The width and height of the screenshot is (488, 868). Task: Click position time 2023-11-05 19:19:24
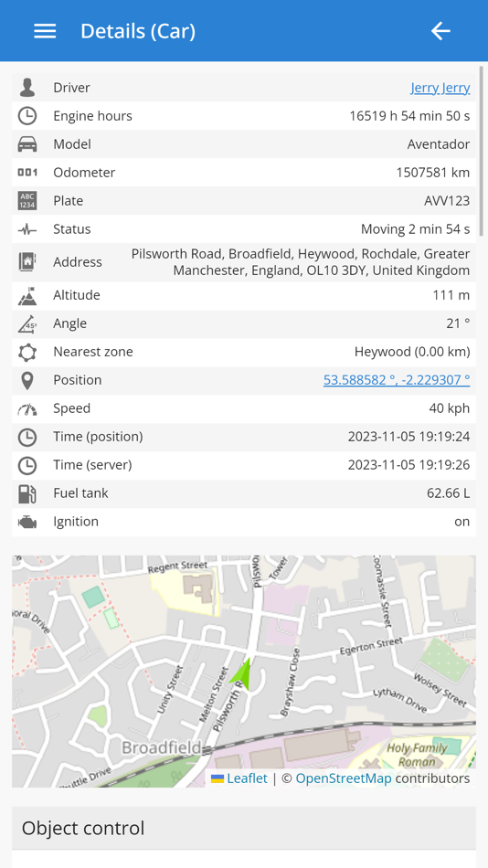[408, 436]
